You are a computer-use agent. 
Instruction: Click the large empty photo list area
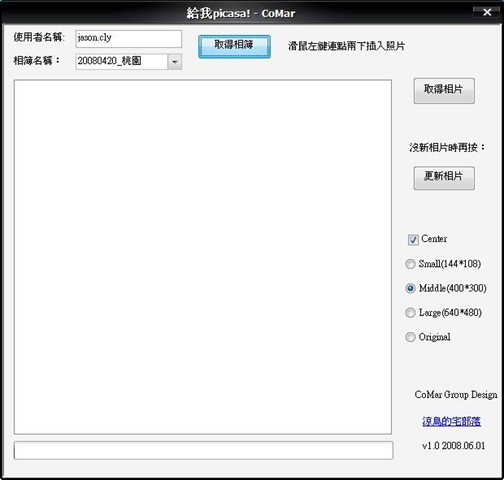pyautogui.click(x=203, y=257)
